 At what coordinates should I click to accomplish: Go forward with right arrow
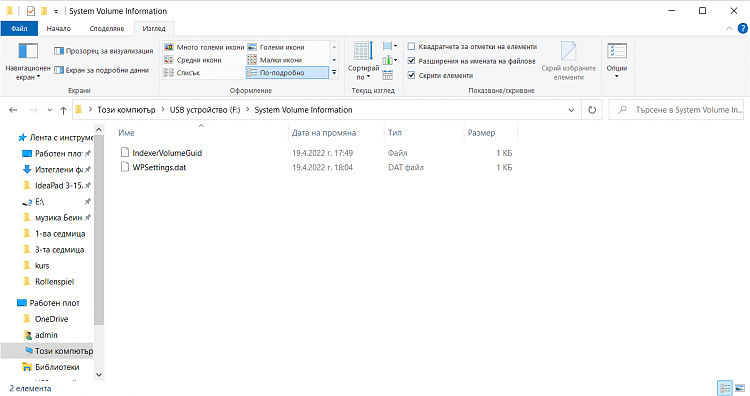pos(33,110)
